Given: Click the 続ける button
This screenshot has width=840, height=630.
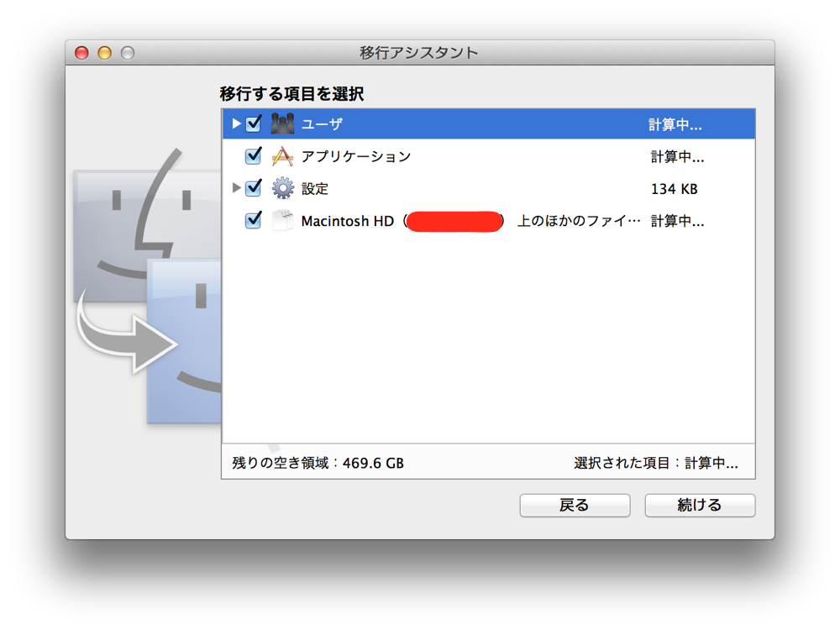Looking at the screenshot, I should pyautogui.click(x=700, y=505).
